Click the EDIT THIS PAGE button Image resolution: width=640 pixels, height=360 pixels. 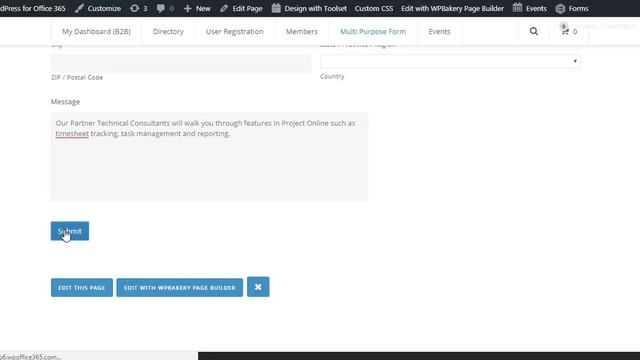click(x=82, y=287)
